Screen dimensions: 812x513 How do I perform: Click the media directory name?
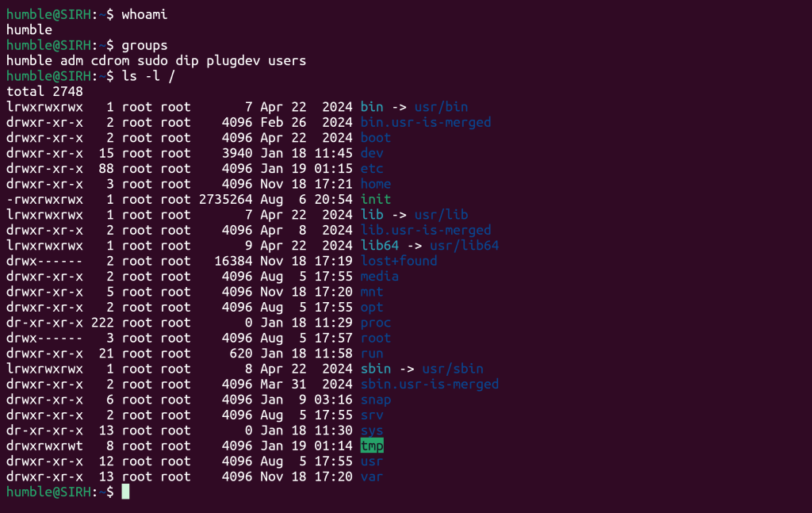[x=379, y=277]
